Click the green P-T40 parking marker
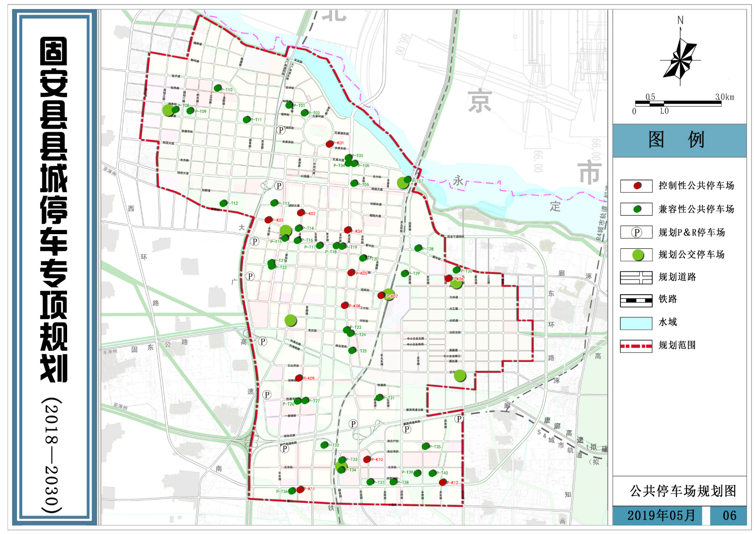Image resolution: width=756 pixels, height=534 pixels. (432, 473)
